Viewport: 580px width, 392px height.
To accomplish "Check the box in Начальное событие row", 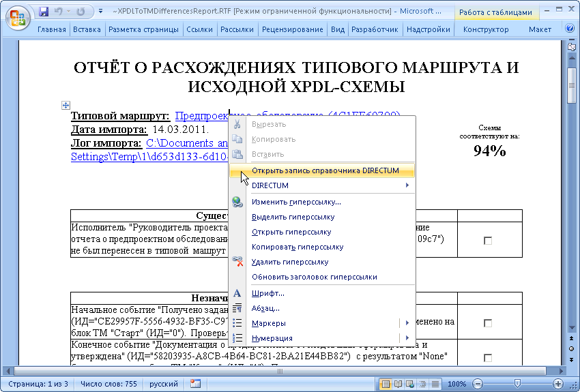I will [x=488, y=323].
